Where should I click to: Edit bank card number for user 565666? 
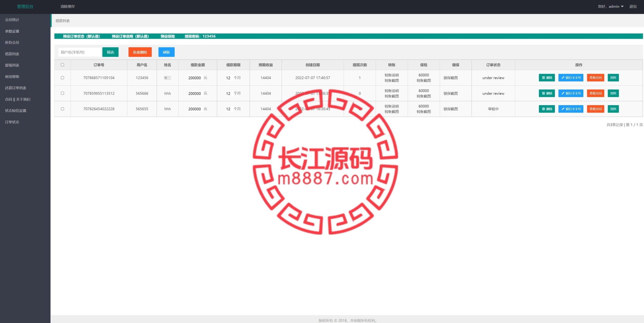tap(571, 93)
